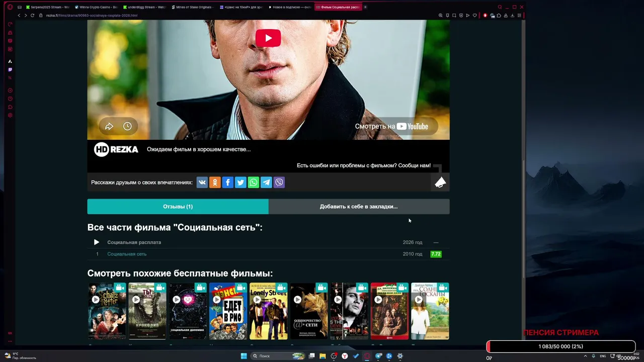This screenshot has height=362, width=644.
Task: Open Yandex Browser from the taskbar
Action: 345,356
